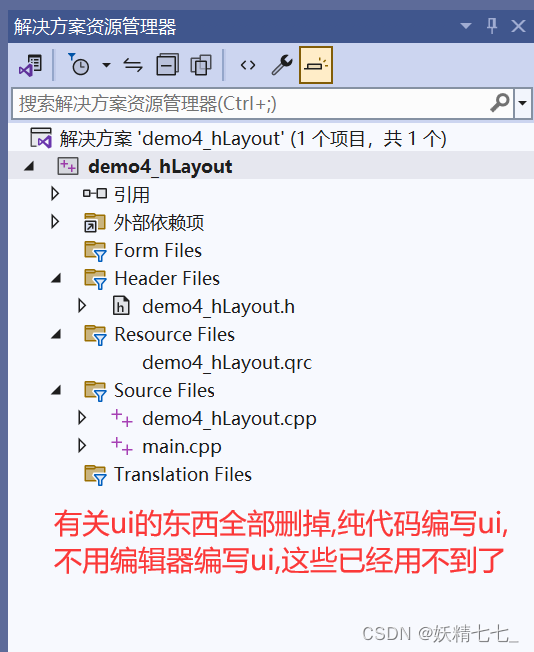This screenshot has height=652, width=534.
Task: Click the Header Files folder icon
Action: pos(95,279)
